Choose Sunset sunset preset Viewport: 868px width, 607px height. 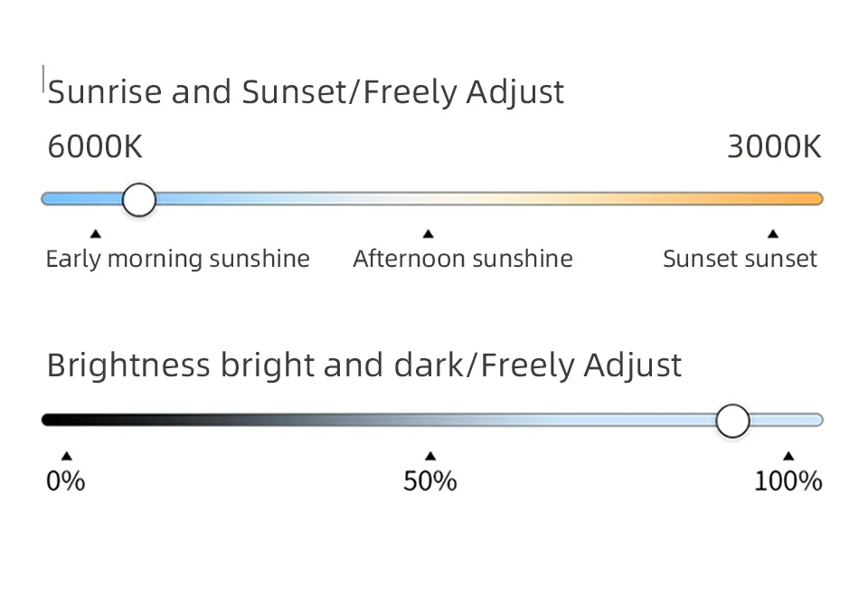pyautogui.click(x=740, y=260)
